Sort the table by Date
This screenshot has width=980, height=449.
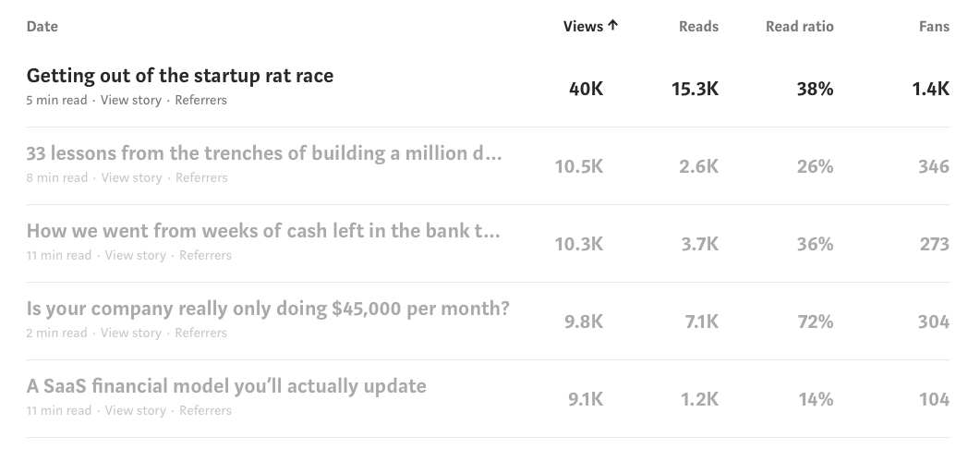[x=42, y=27]
